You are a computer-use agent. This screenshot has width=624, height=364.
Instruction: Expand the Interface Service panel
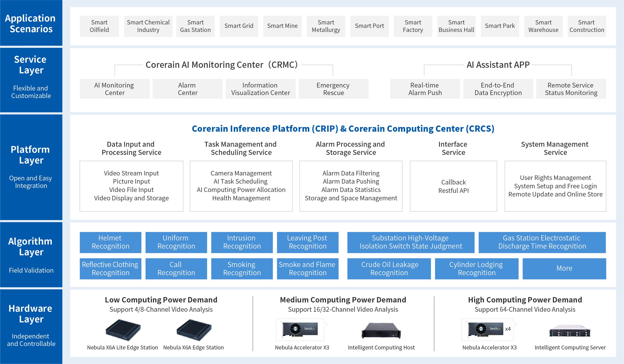[453, 186]
